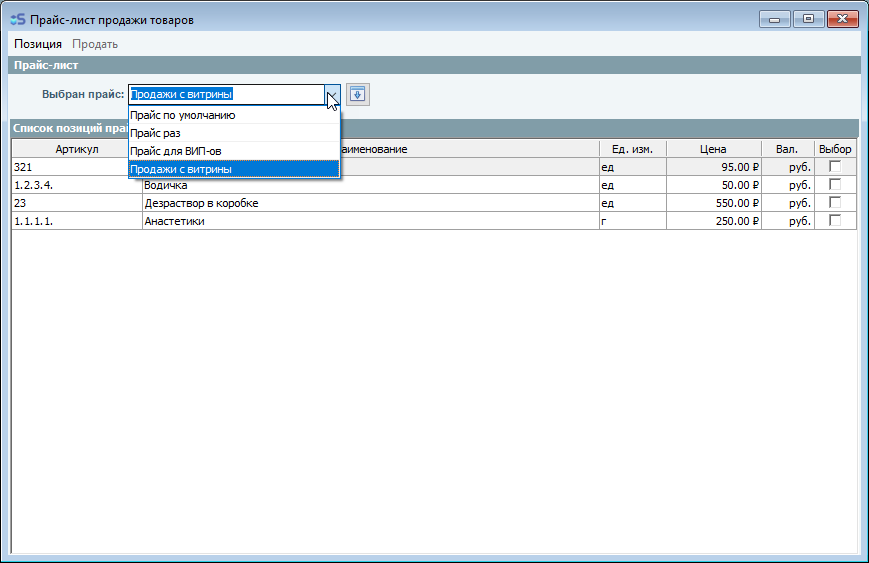The height and width of the screenshot is (563, 869).
Task: Click the application logo in title bar
Action: click(17, 19)
